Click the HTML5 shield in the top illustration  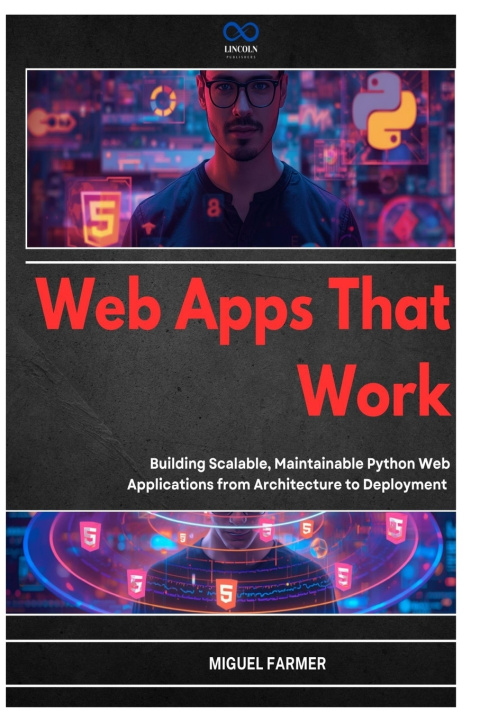click(101, 217)
